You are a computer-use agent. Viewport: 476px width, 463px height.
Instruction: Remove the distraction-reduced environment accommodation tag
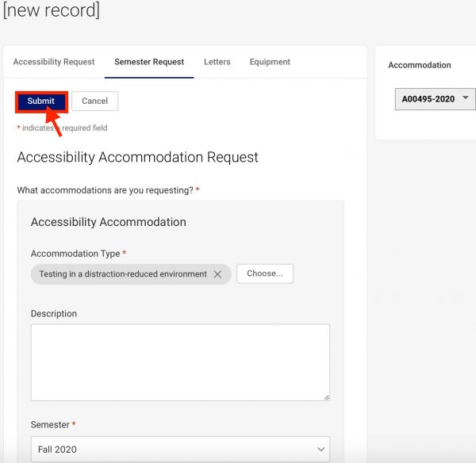pos(217,274)
